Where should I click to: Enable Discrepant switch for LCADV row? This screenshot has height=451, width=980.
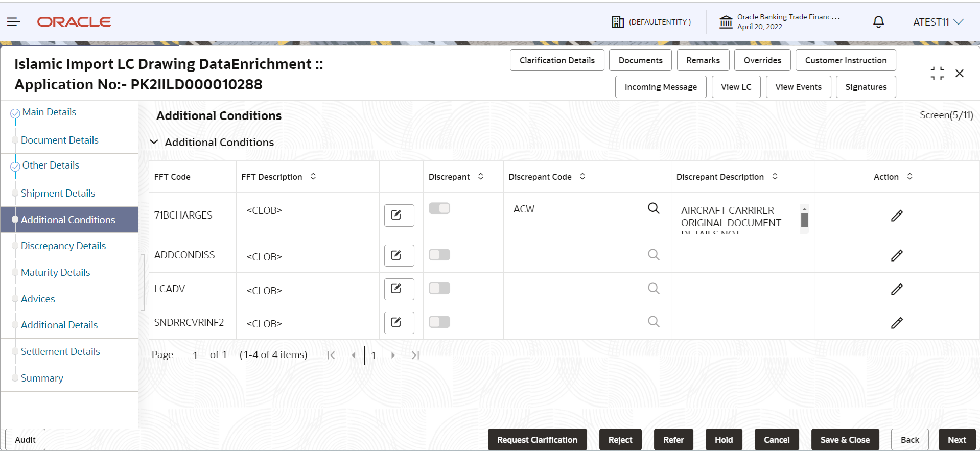tap(439, 288)
